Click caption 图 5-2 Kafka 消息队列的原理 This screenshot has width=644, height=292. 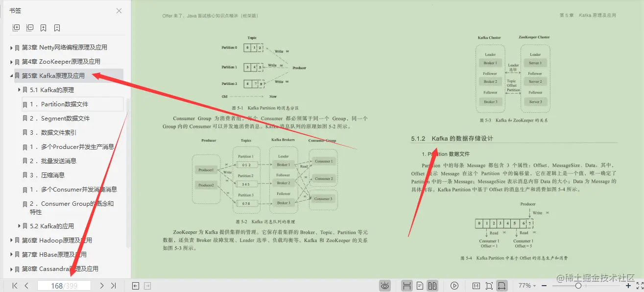pyautogui.click(x=265, y=221)
